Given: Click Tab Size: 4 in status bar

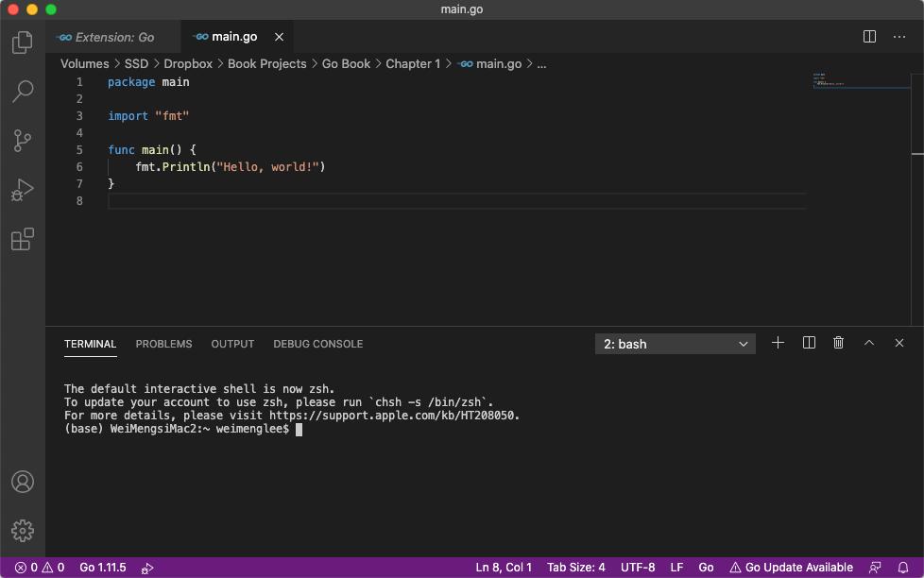Looking at the screenshot, I should [x=576, y=568].
